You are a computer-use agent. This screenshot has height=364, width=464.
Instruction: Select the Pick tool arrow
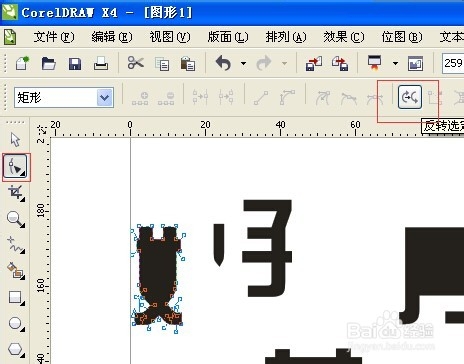(x=15, y=139)
